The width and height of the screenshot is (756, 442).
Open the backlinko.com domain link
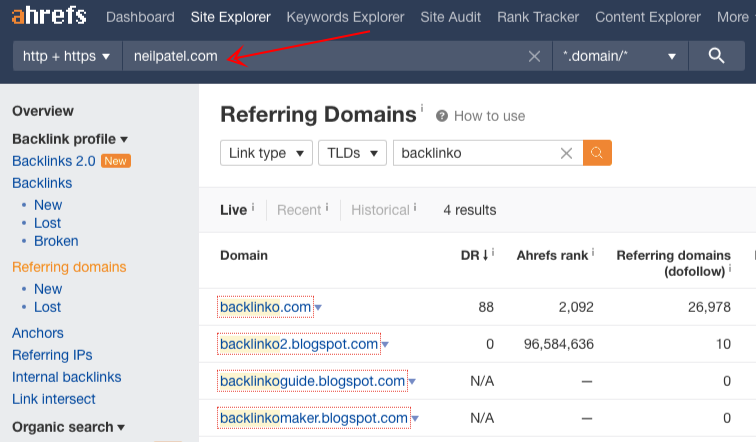point(265,307)
